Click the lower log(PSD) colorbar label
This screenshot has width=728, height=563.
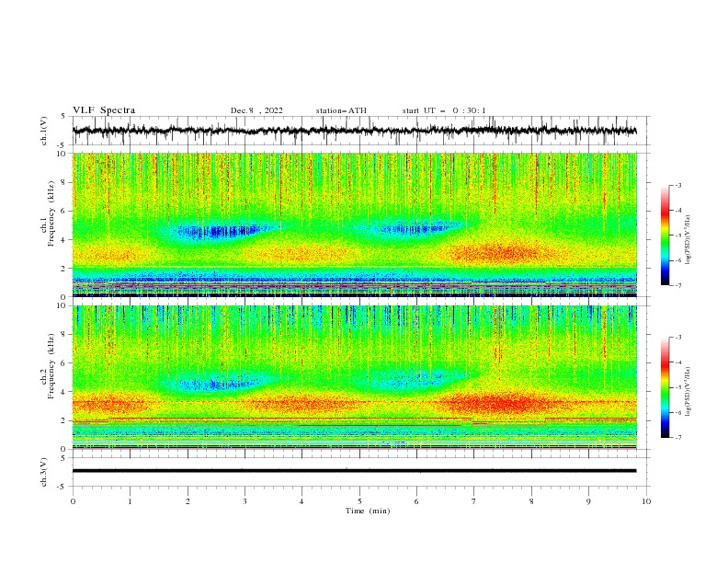688,392
